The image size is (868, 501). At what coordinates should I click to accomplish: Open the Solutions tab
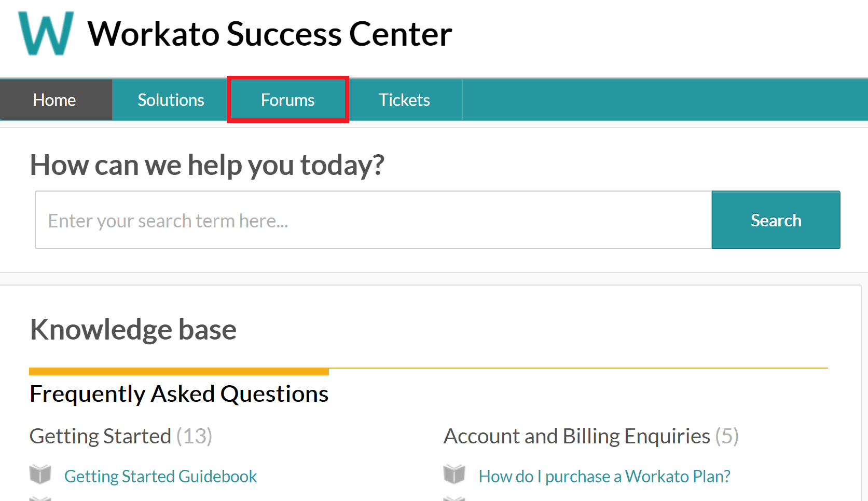[171, 100]
